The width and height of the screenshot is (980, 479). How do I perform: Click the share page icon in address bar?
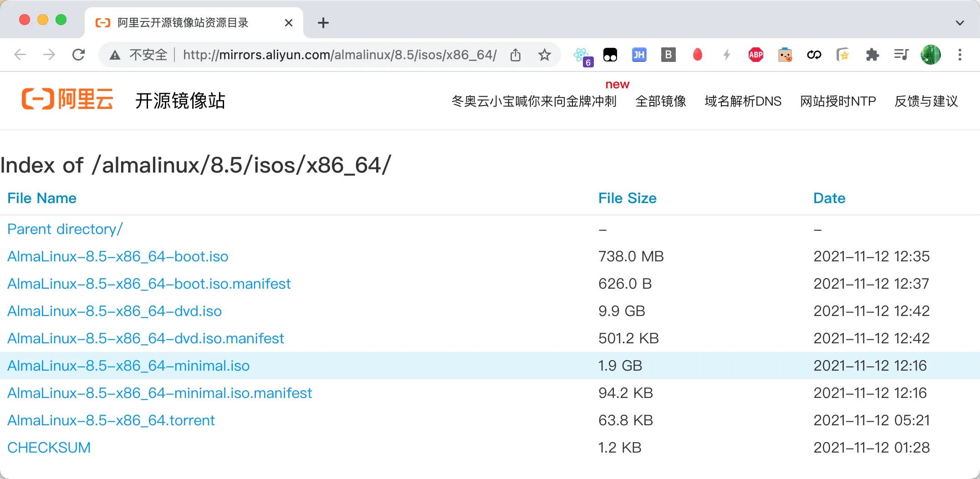(x=516, y=55)
